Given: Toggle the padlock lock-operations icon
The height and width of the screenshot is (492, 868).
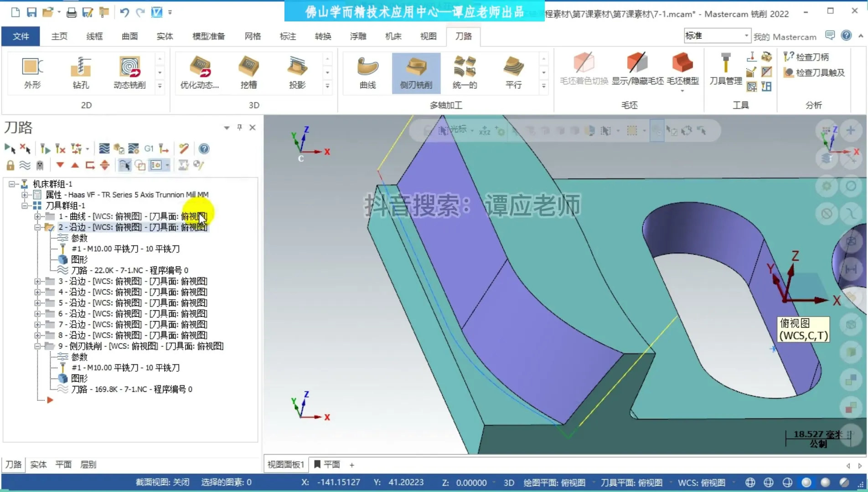Looking at the screenshot, I should point(10,165).
